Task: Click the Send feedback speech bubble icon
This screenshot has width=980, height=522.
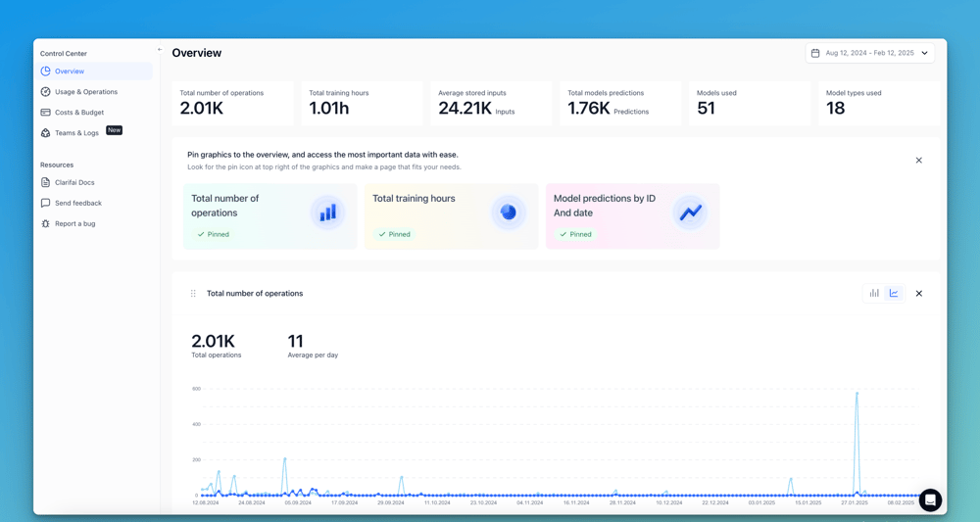Action: 46,204
